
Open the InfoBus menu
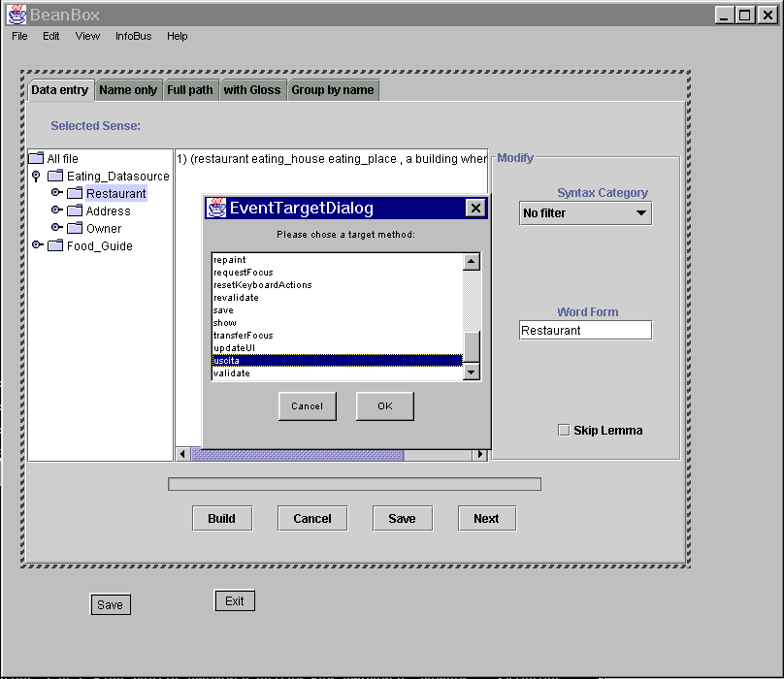pyautogui.click(x=134, y=36)
